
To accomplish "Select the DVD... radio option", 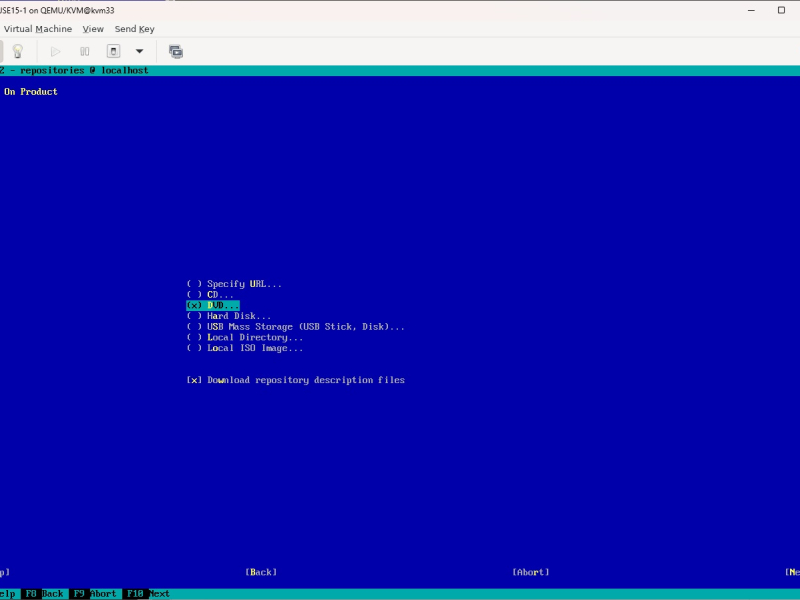I will (x=213, y=305).
